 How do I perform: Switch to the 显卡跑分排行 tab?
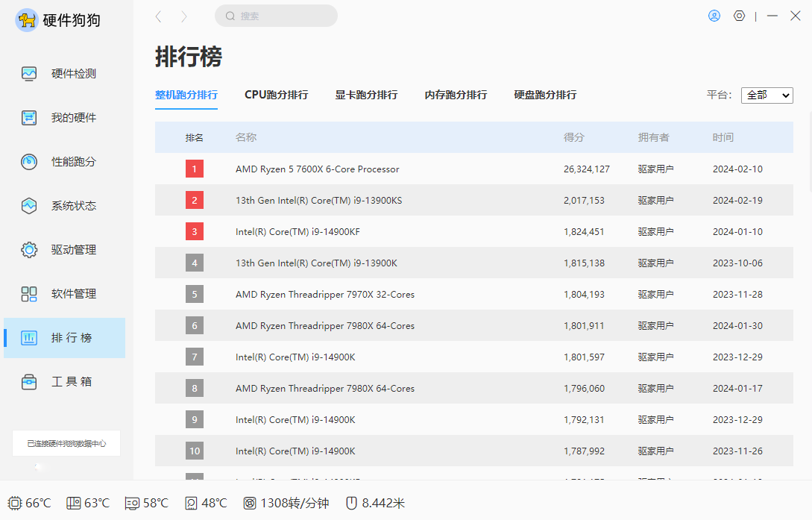366,95
